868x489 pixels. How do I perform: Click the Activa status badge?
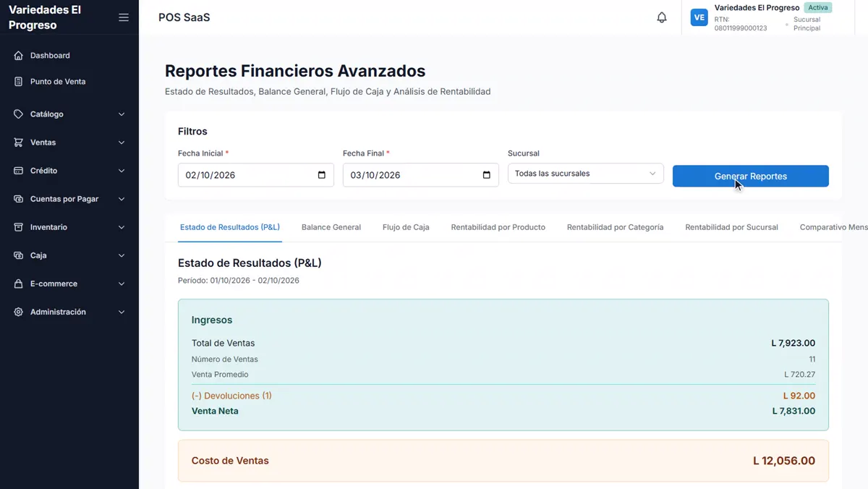point(818,7)
